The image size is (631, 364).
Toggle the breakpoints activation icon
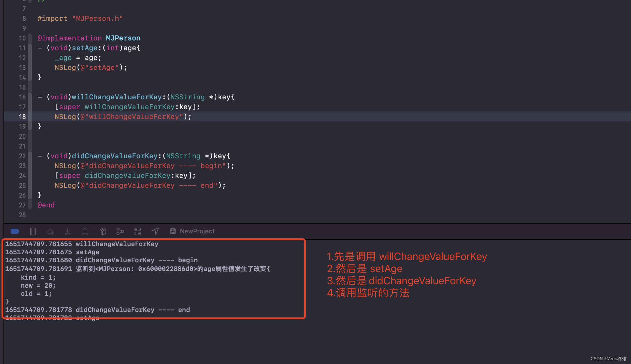15,231
